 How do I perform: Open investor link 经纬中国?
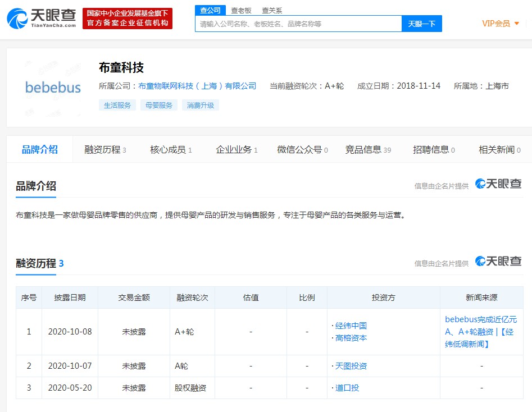pos(351,326)
